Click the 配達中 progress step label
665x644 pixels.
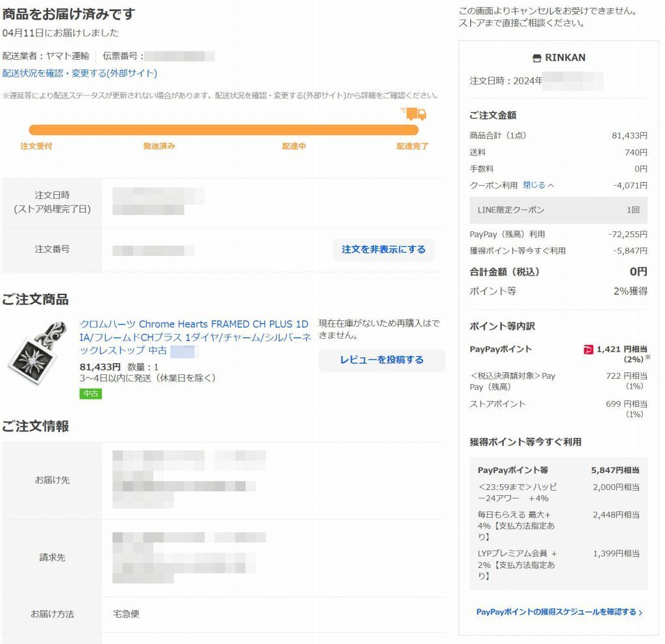tap(294, 146)
